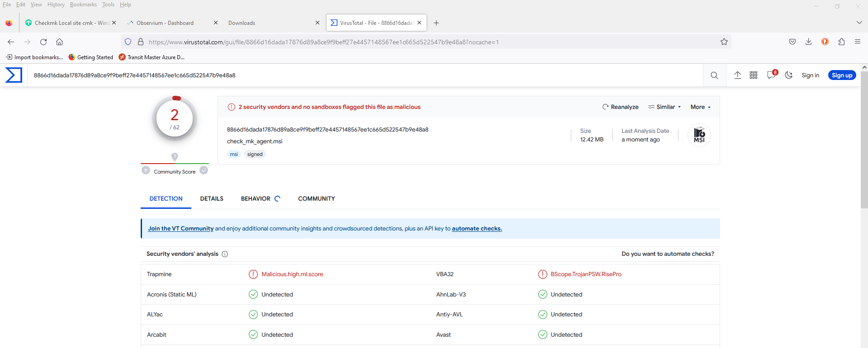The image size is (868, 348).
Task: Close the Downloads tab
Action: [318, 23]
